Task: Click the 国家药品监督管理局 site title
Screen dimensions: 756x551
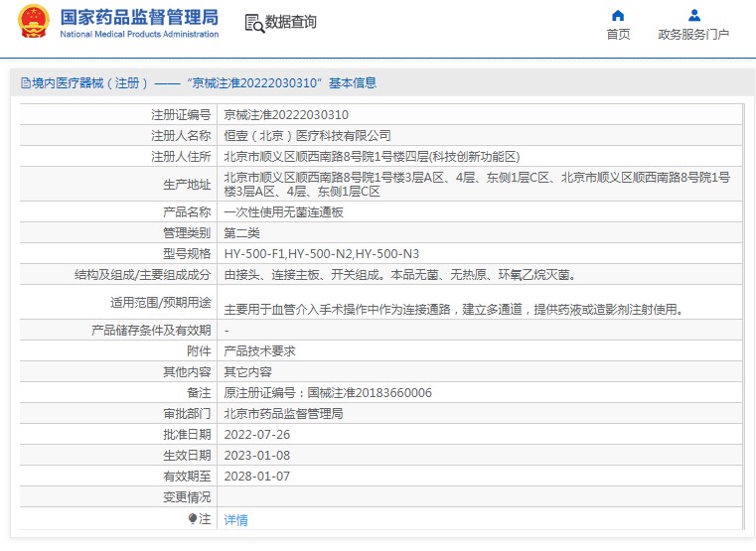Action: [139, 17]
